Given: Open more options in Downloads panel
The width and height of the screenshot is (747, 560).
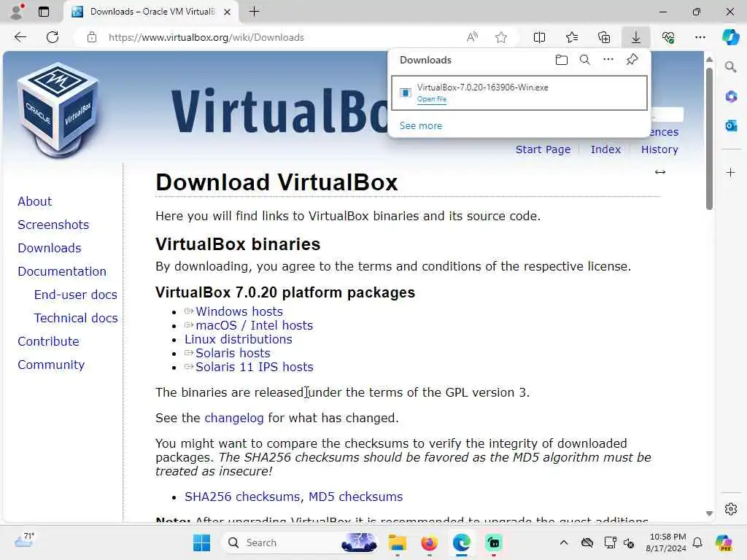Looking at the screenshot, I should click(x=608, y=60).
